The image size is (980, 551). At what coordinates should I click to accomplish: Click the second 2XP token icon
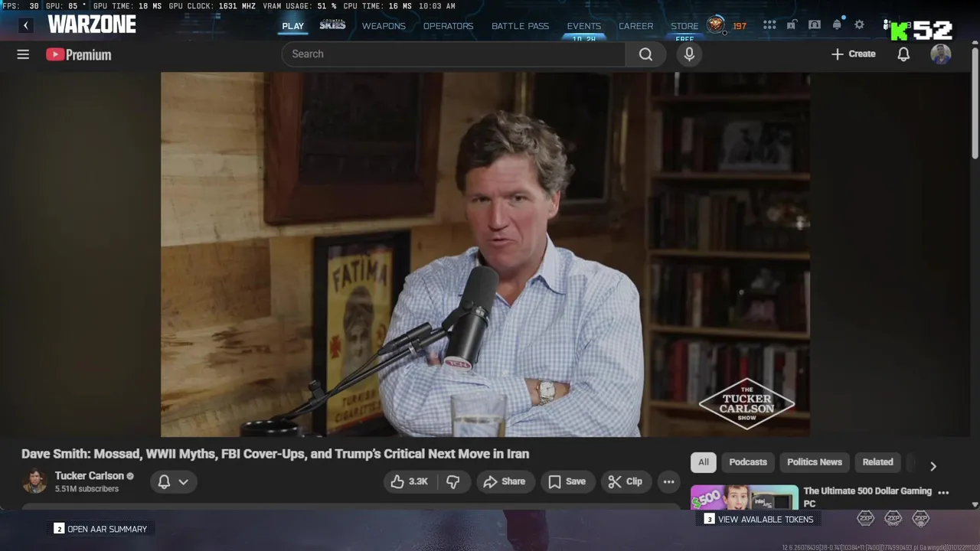pos(893,518)
